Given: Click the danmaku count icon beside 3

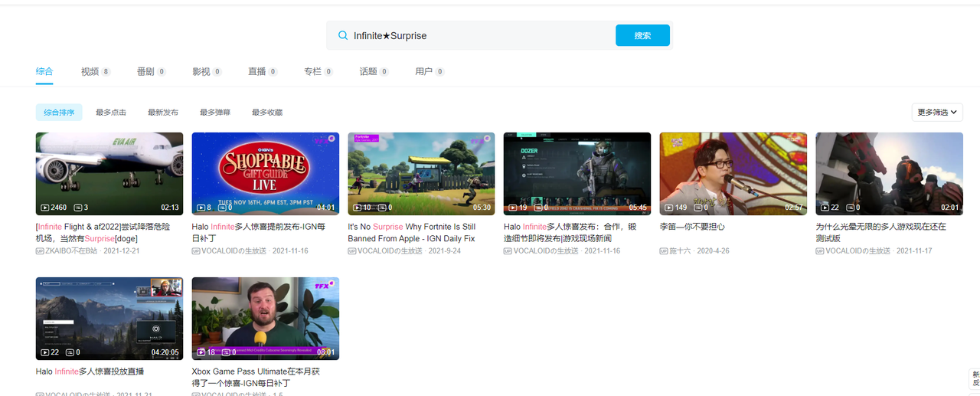Looking at the screenshot, I should pos(77,208).
